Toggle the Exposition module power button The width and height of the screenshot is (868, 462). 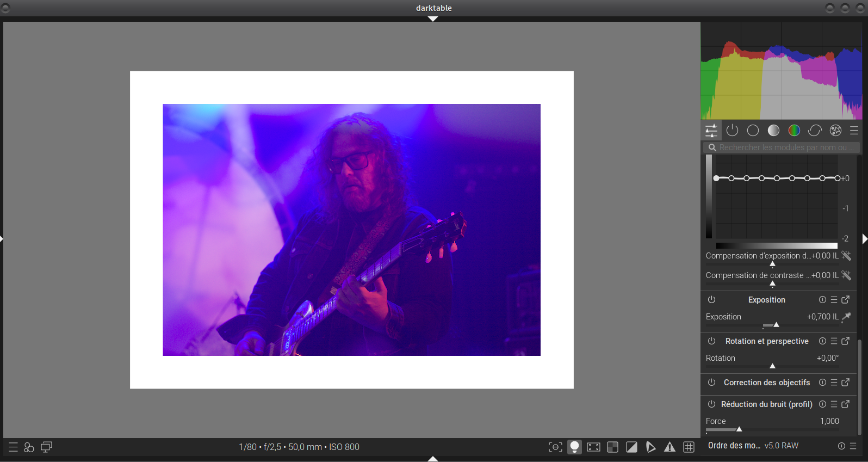pos(711,300)
